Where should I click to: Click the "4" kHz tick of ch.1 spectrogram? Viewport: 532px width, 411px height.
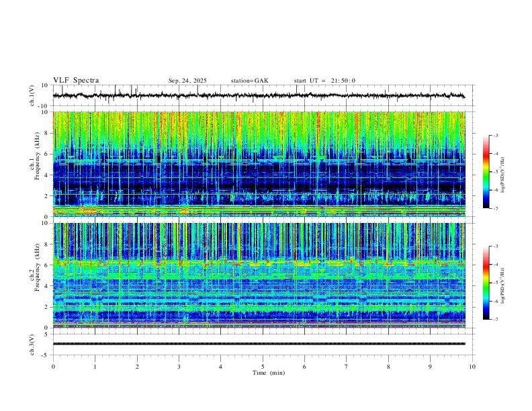point(46,175)
